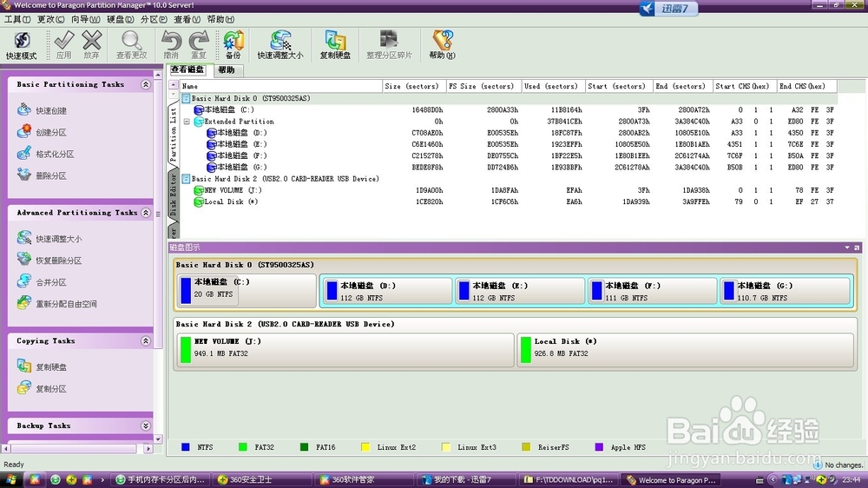The image size is (868, 488).
Task: Click NTFS blue legend swatch
Action: tap(186, 447)
